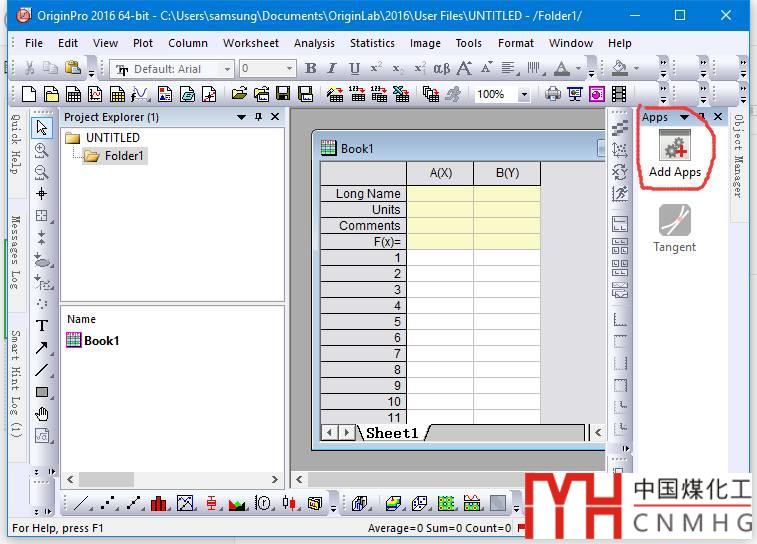Switch to Sheet1 worksheet tab
This screenshot has width=757, height=544.
391,433
